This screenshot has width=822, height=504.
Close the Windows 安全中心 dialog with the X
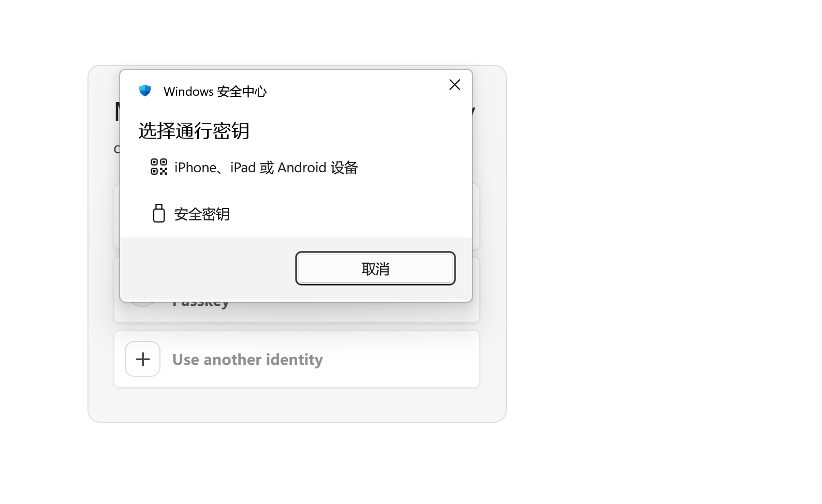point(454,85)
